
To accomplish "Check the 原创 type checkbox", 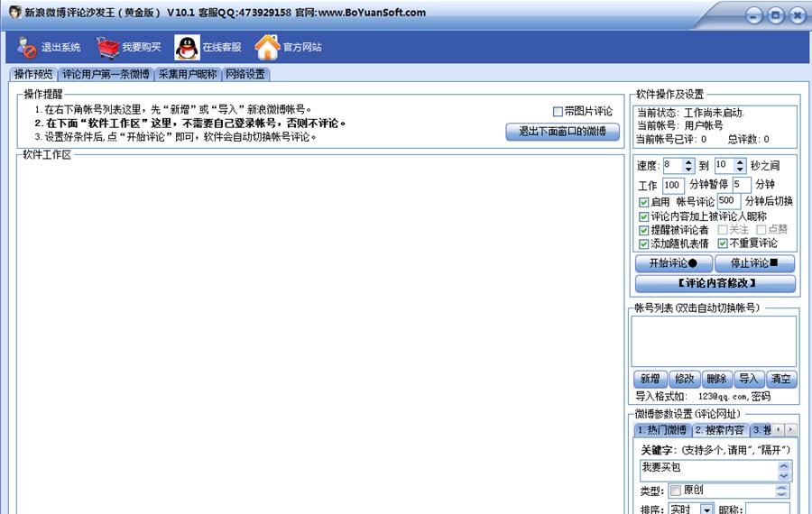I will tap(676, 490).
